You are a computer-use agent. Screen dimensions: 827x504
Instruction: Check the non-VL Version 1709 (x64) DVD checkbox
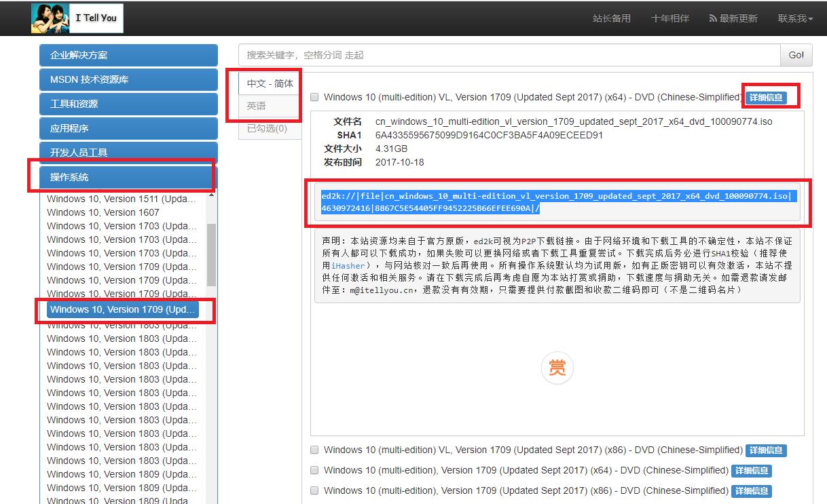tap(314, 470)
